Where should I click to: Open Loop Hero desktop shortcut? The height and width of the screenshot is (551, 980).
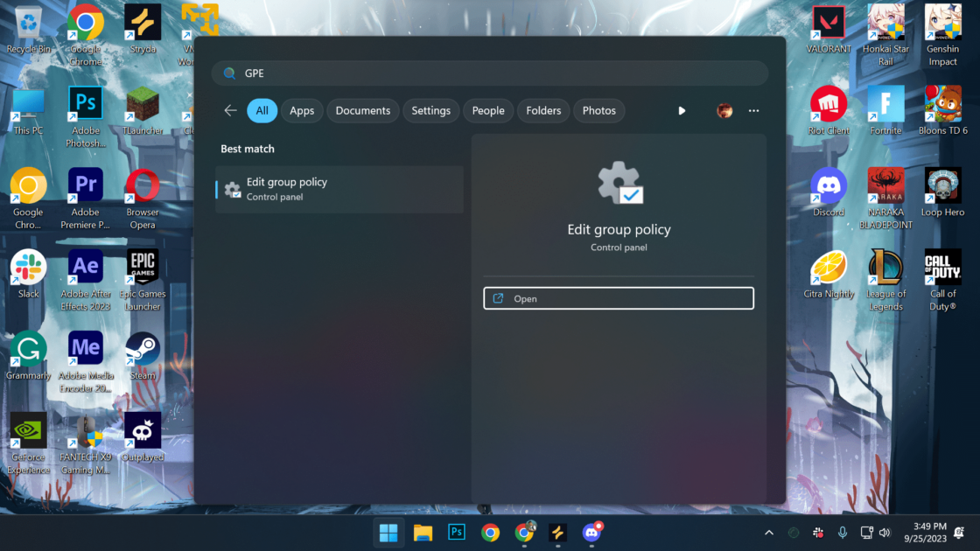click(x=942, y=193)
